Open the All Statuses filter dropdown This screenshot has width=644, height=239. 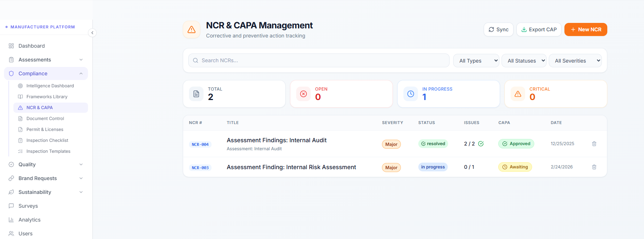click(524, 61)
